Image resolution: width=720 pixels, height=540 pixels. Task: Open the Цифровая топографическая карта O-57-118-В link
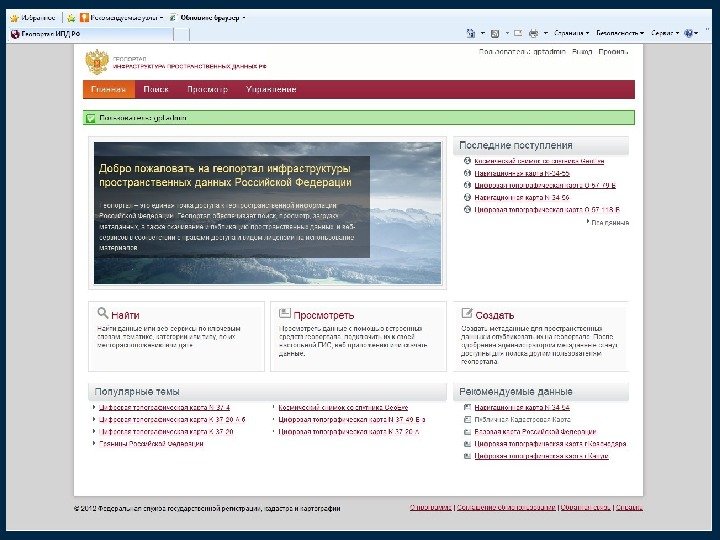[547, 210]
